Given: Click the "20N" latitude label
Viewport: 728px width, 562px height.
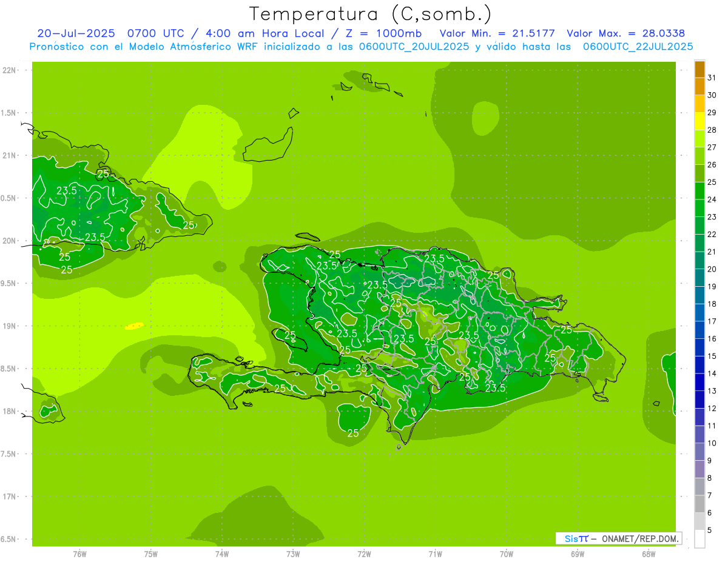Looking at the screenshot, I should coord(9,241).
